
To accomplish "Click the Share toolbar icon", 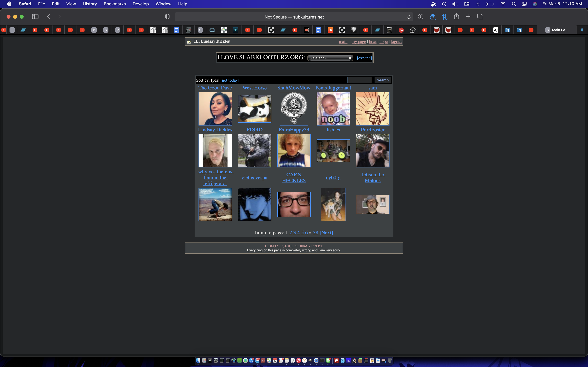I will click(456, 17).
